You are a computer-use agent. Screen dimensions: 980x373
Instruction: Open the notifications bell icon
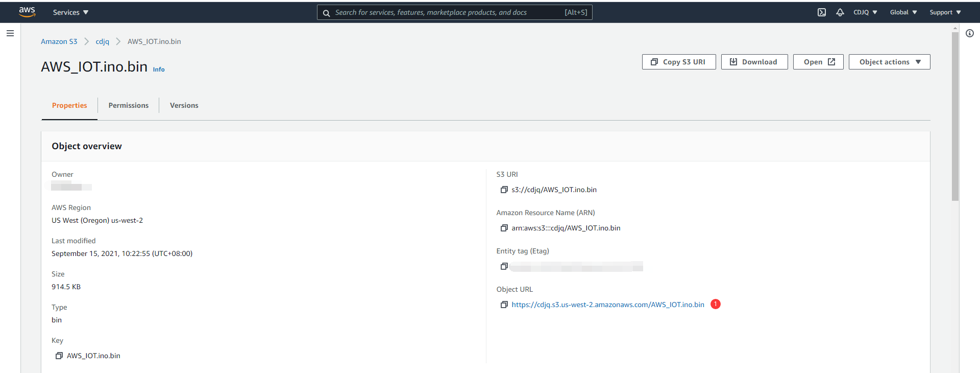click(840, 12)
